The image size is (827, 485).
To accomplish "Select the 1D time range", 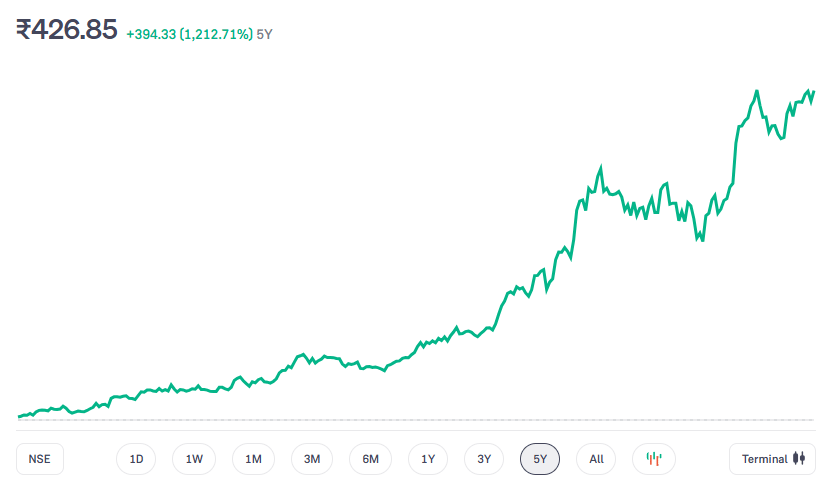I will point(136,459).
